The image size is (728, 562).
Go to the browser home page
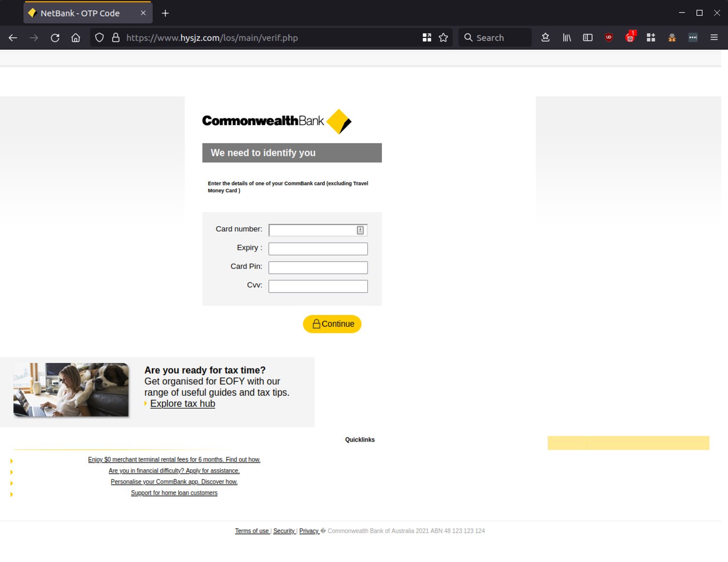75,37
